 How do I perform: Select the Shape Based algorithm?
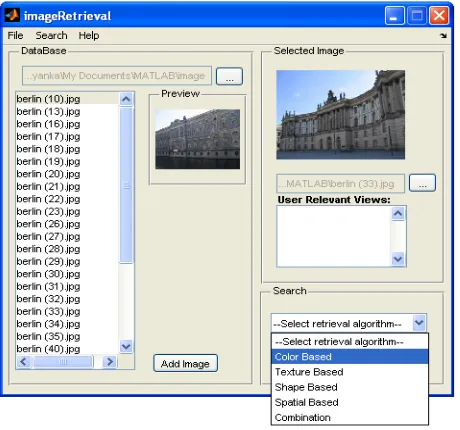pos(350,387)
